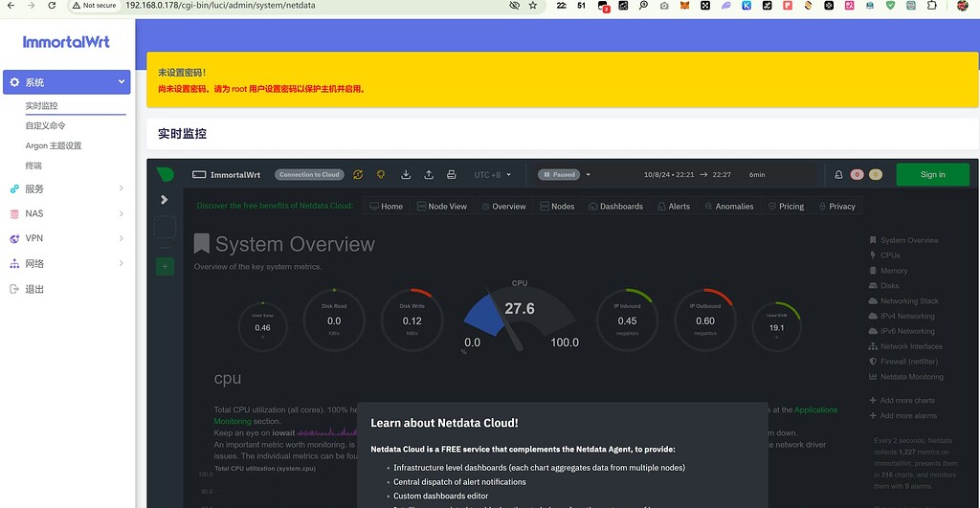Expand the NAS menu section
This screenshot has width=980, height=508.
tap(122, 213)
